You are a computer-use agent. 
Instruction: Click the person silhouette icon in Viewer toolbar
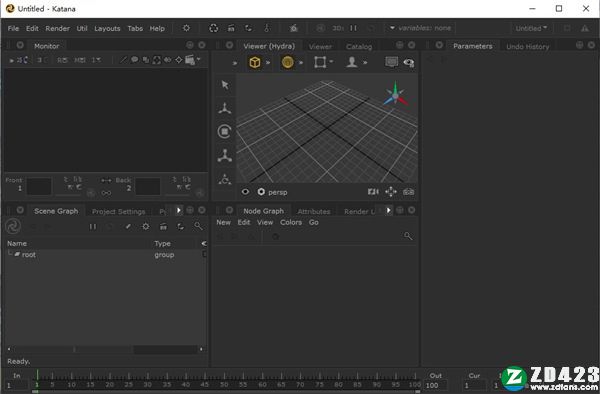(x=352, y=62)
